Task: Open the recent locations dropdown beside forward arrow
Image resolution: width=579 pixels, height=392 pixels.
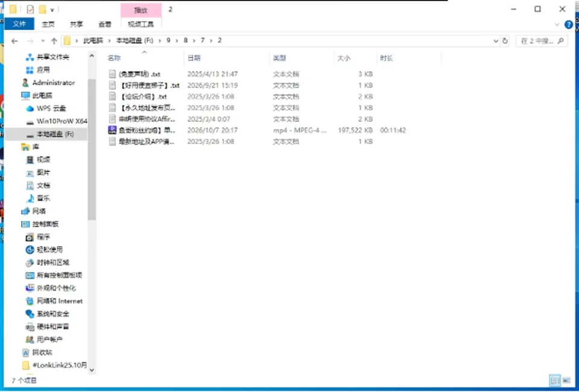Action: click(43, 41)
